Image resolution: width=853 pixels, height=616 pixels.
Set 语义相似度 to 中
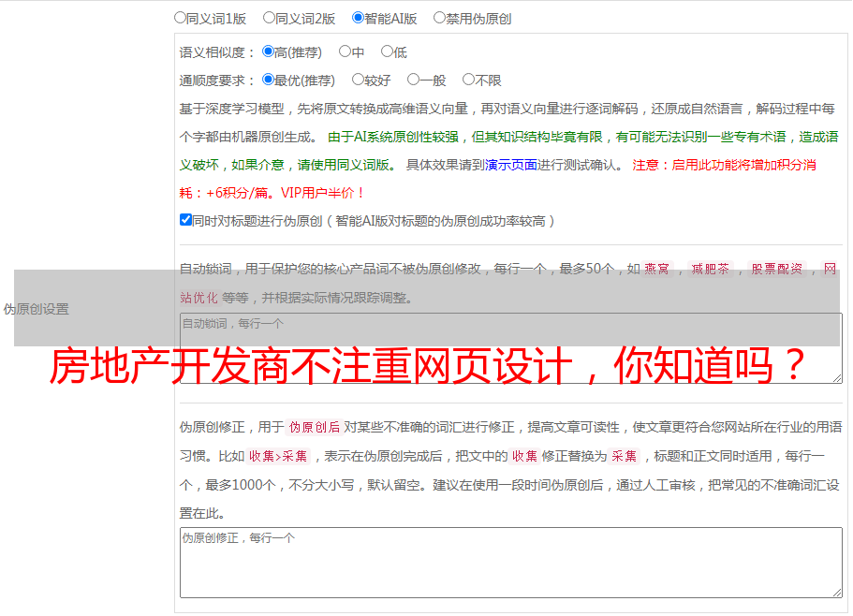[x=345, y=51]
